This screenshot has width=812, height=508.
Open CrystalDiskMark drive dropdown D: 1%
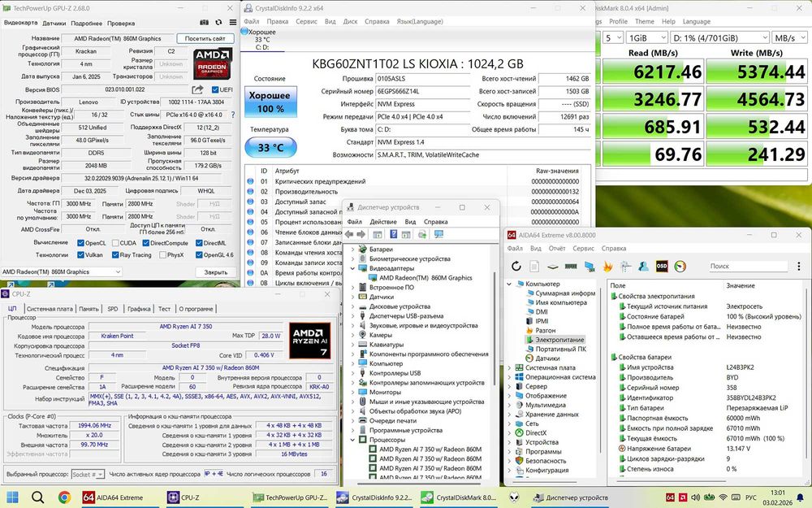[719, 38]
